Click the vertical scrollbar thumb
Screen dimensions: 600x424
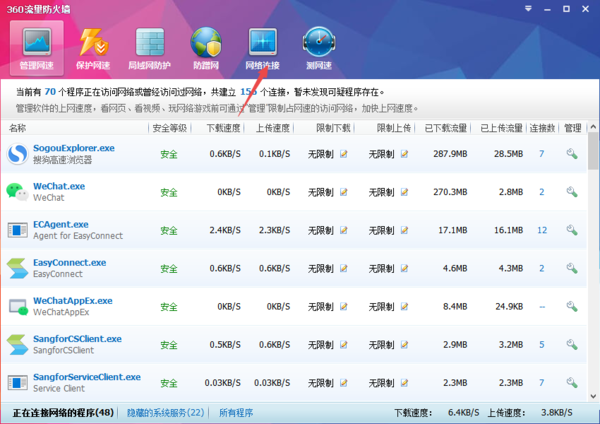tap(593, 151)
